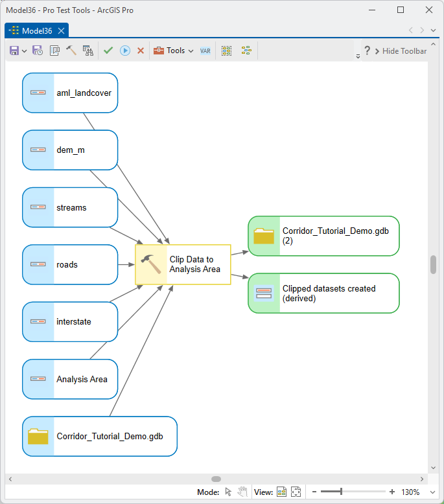This screenshot has height=504, width=444.
Task: Select the dem_m variable node
Action: tap(70, 150)
